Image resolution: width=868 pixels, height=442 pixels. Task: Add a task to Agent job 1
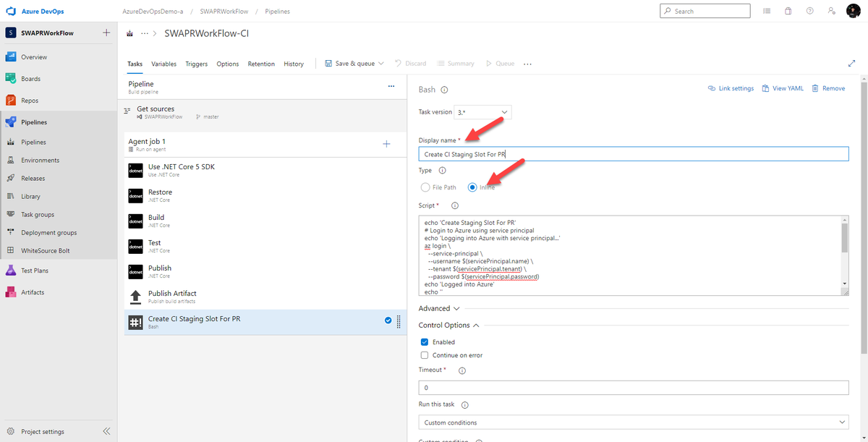coord(386,144)
